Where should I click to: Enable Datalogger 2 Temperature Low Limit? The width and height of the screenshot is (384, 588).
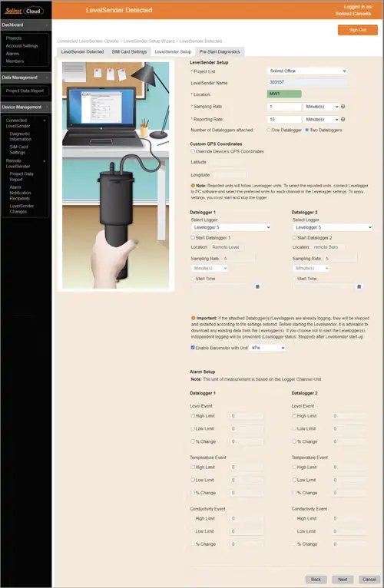[x=294, y=480]
